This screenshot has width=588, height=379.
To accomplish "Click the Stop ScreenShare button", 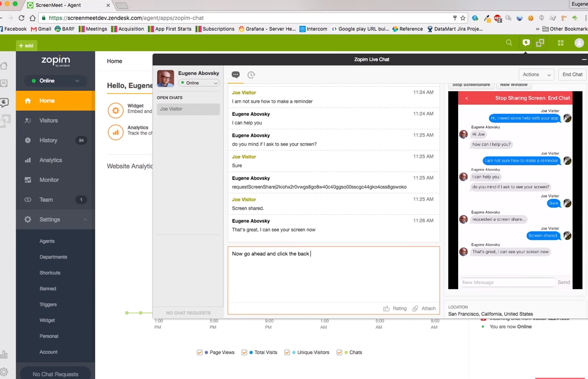I will (471, 85).
